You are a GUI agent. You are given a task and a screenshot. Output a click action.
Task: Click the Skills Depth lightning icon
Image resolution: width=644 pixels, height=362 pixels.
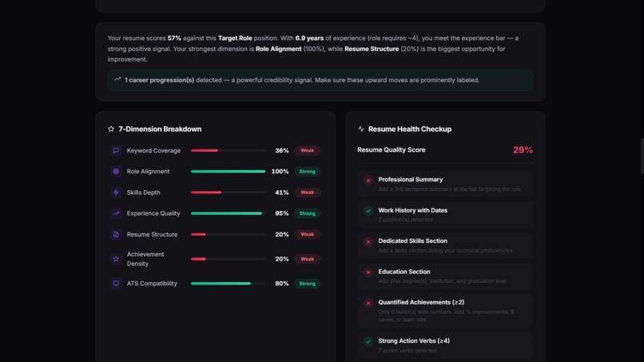(x=116, y=193)
